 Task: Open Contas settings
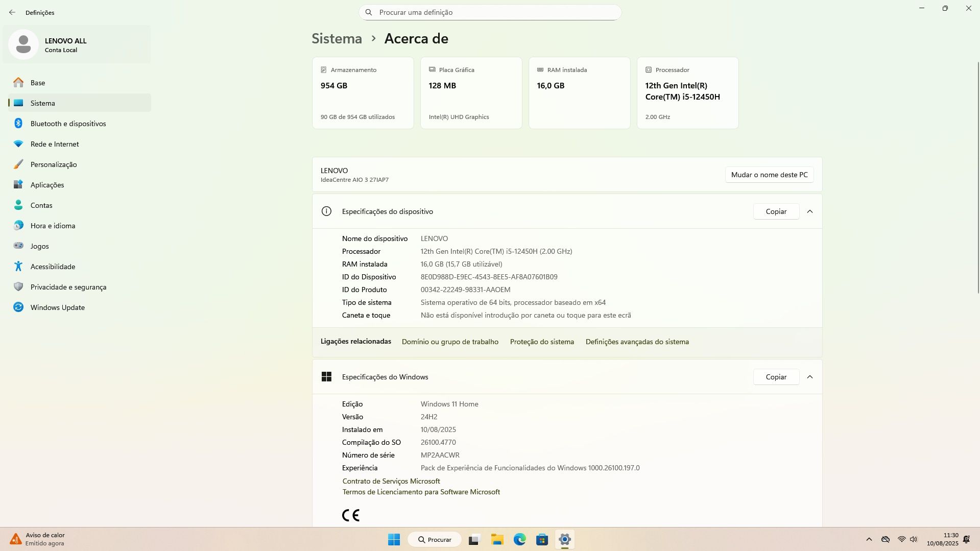point(80,205)
